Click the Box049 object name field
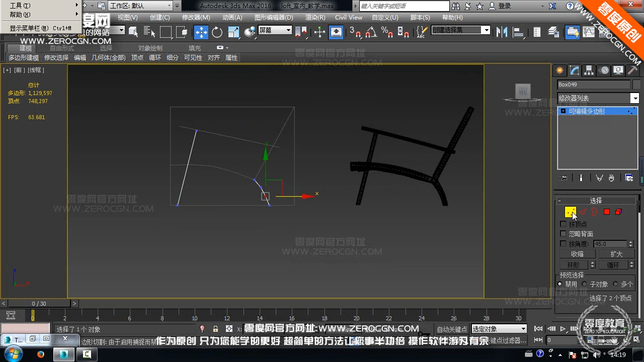644x362 pixels. (594, 84)
